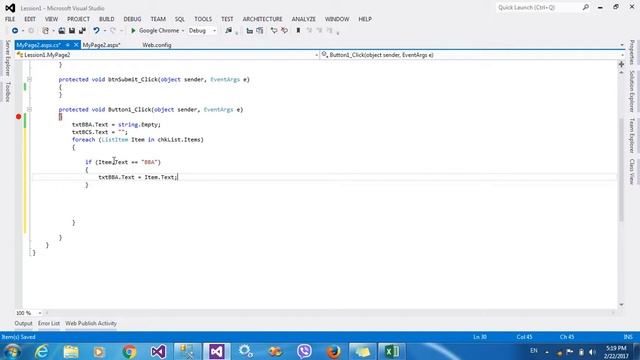This screenshot has height=360, width=640.
Task: Open the Web Publish Activity tab
Action: 91,323
